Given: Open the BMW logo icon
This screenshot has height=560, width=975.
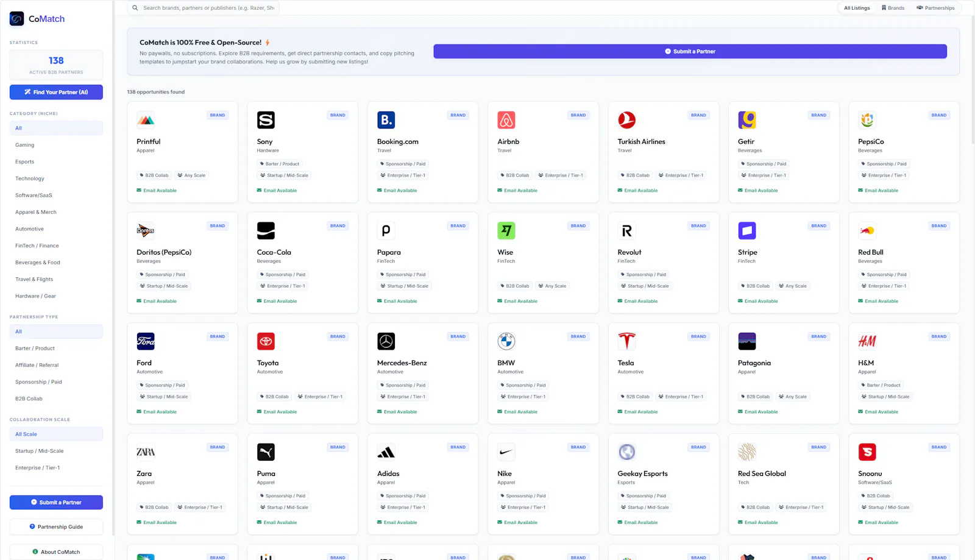Looking at the screenshot, I should click(506, 341).
